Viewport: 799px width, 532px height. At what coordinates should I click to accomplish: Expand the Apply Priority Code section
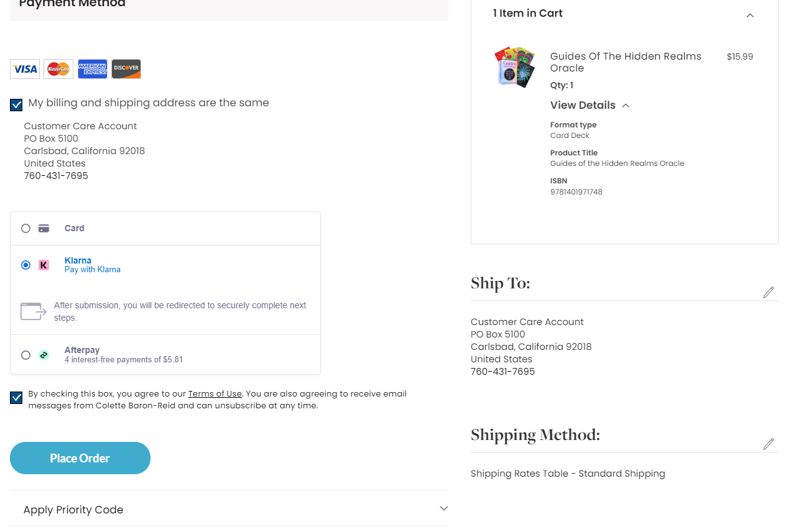pyautogui.click(x=443, y=508)
